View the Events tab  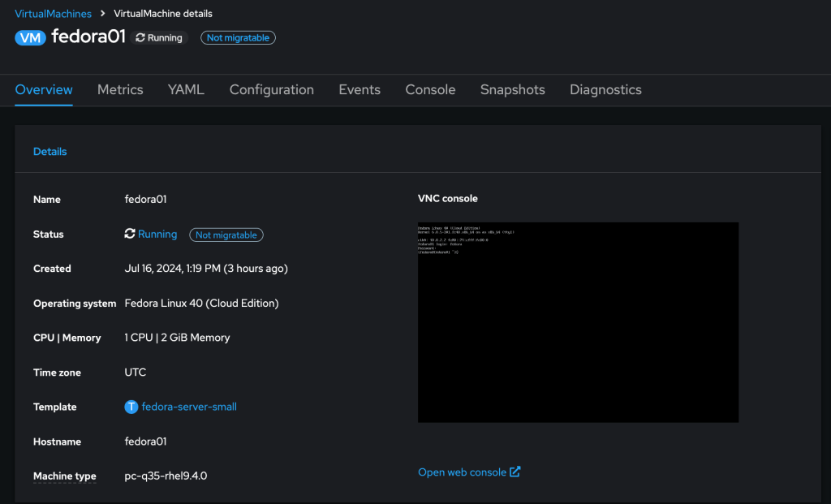[x=360, y=90]
